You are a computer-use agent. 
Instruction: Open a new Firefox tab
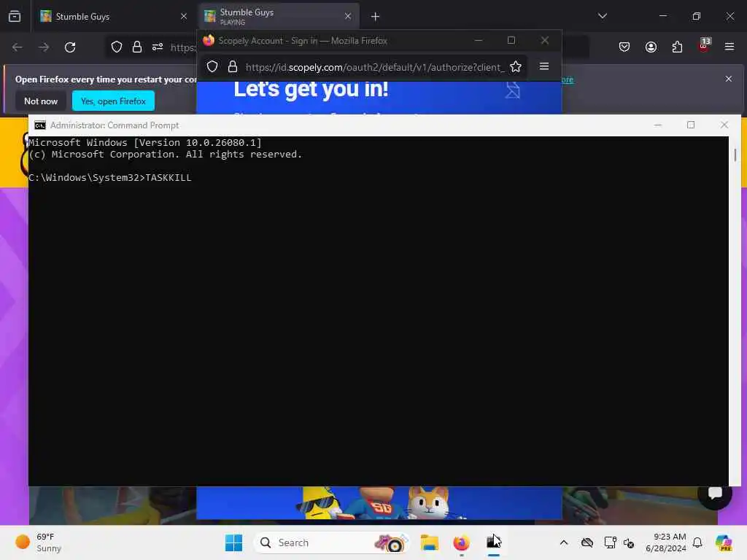375,17
